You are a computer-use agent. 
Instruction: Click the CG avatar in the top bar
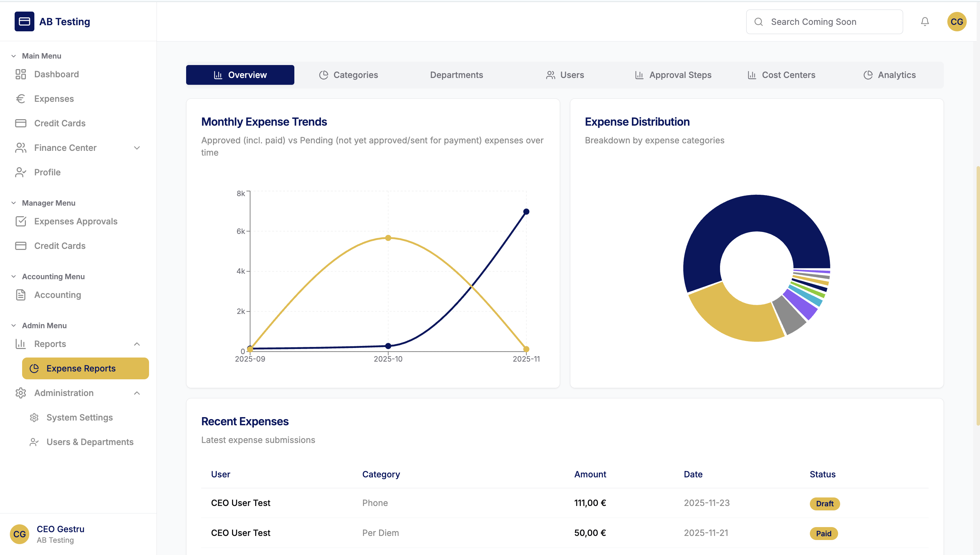click(957, 22)
